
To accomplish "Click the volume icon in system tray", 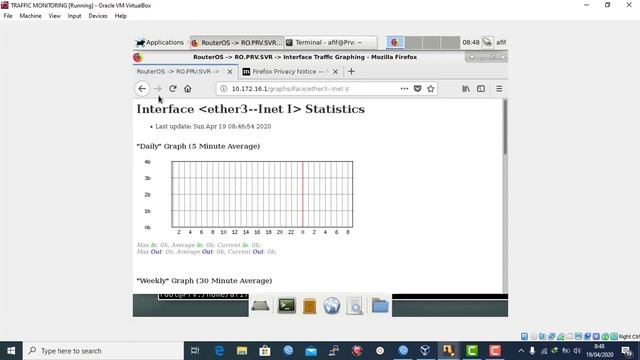I will (577, 351).
